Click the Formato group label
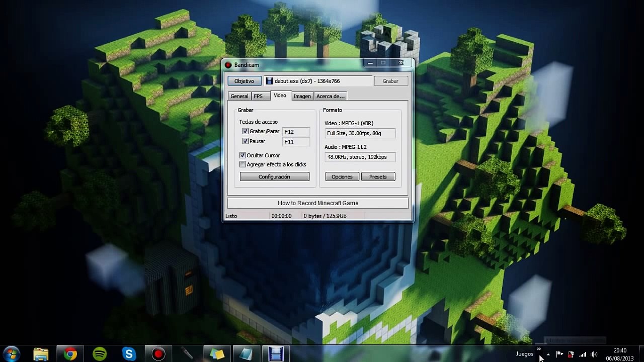 pos(333,110)
